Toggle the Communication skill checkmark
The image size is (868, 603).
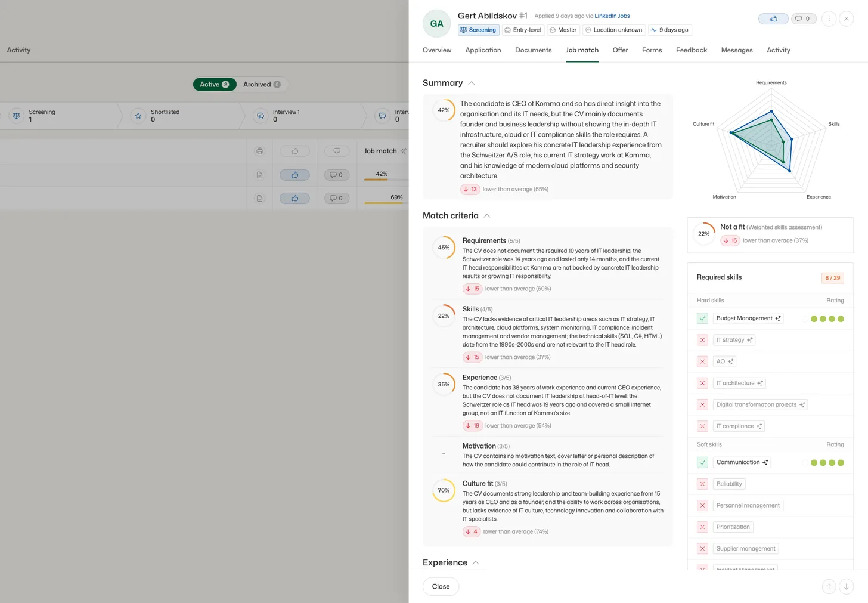[x=702, y=462]
